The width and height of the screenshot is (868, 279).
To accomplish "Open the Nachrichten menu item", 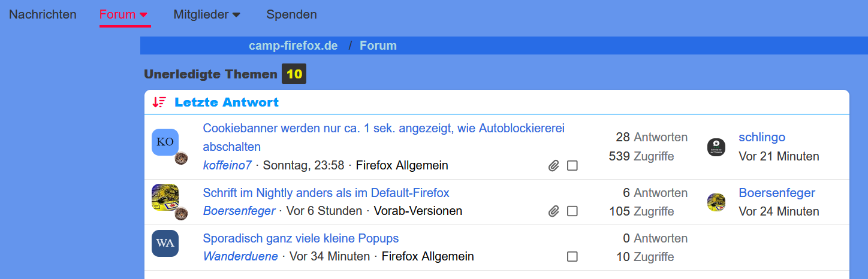I will pyautogui.click(x=43, y=14).
